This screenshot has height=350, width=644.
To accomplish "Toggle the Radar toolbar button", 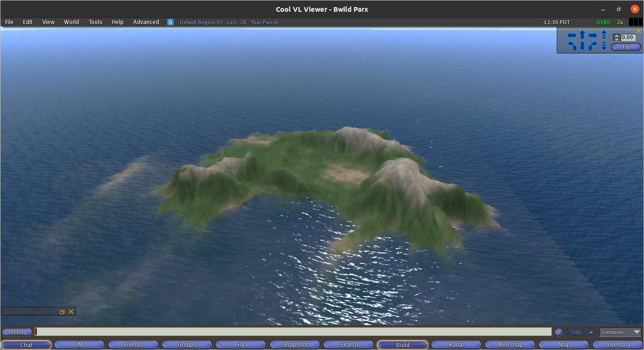I will [x=457, y=345].
